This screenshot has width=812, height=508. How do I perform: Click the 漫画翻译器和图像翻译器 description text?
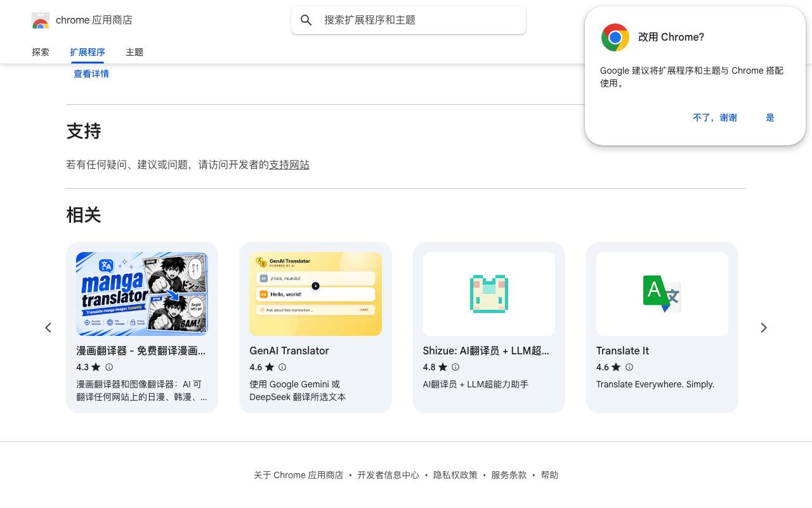point(141,391)
